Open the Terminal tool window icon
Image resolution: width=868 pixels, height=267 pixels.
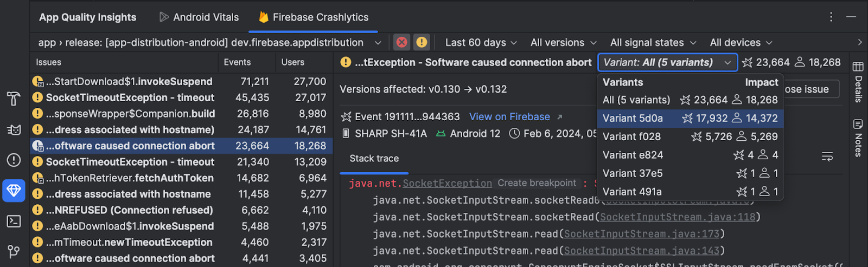click(x=14, y=221)
